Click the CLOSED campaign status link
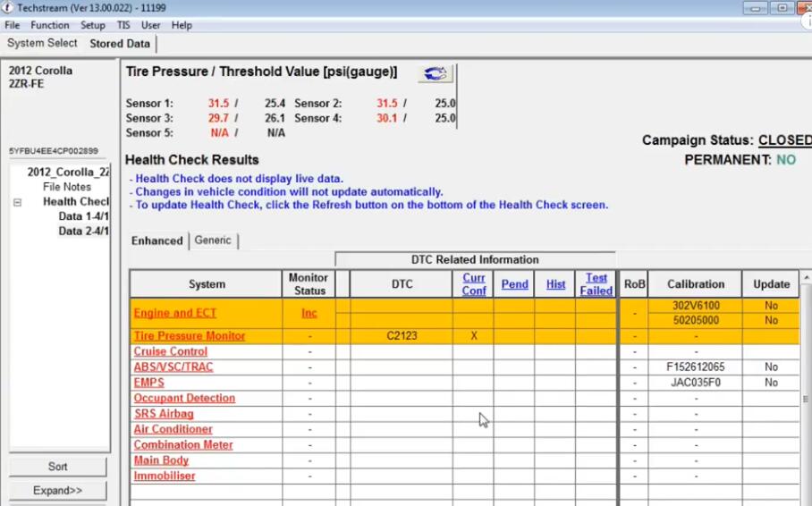The width and height of the screenshot is (812, 506). [785, 140]
